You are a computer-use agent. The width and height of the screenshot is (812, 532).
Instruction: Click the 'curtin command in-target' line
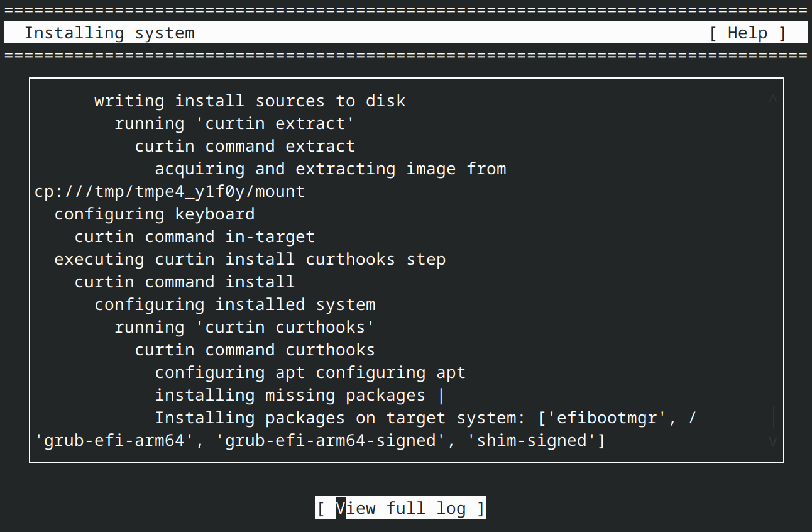pos(195,236)
